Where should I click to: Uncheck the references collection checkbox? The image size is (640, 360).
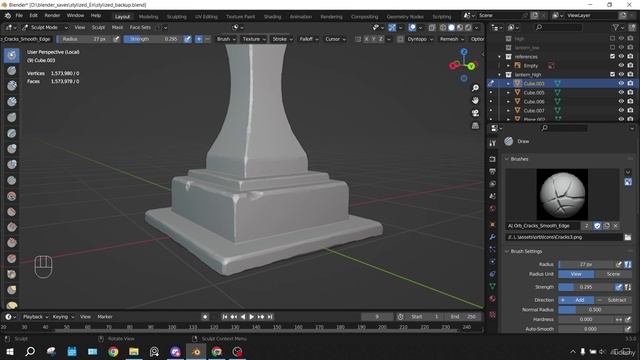pos(612,56)
